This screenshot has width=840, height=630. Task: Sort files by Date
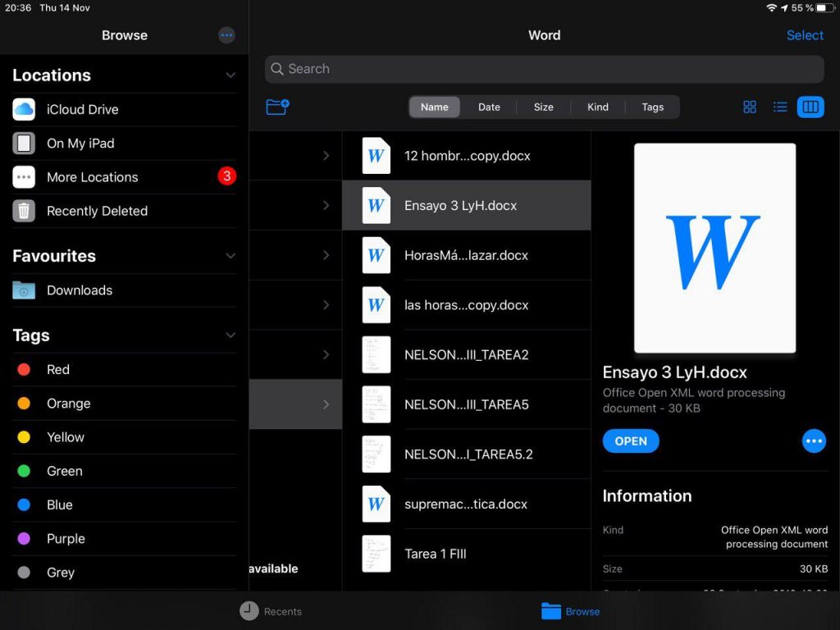pyautogui.click(x=489, y=107)
